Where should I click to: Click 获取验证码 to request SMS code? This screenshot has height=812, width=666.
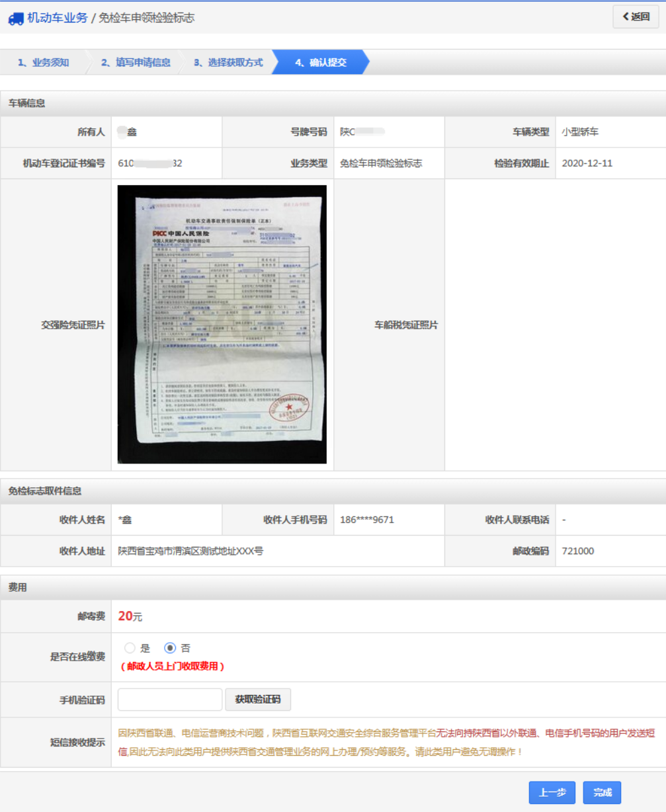[x=258, y=700]
